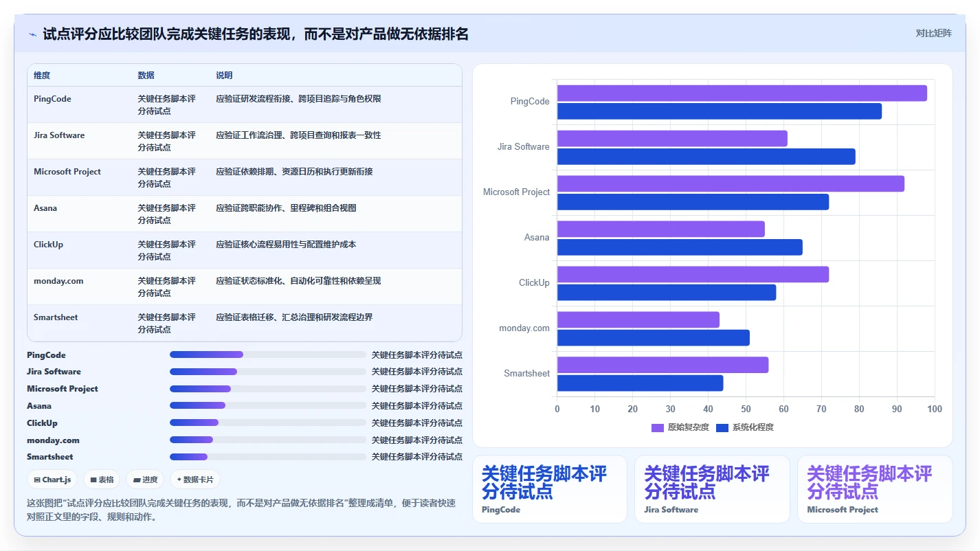Click the Microsoft Project label on chart axis
Viewport: 980px width, 551px height.
coord(517,192)
